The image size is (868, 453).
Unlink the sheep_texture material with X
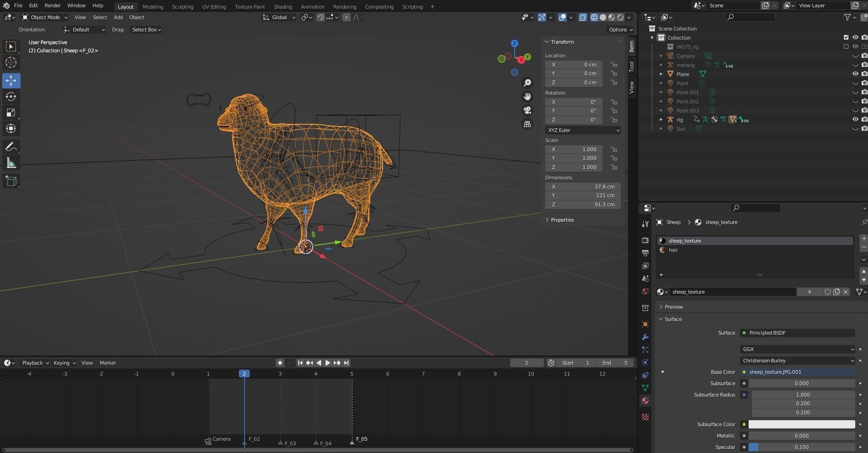(846, 292)
